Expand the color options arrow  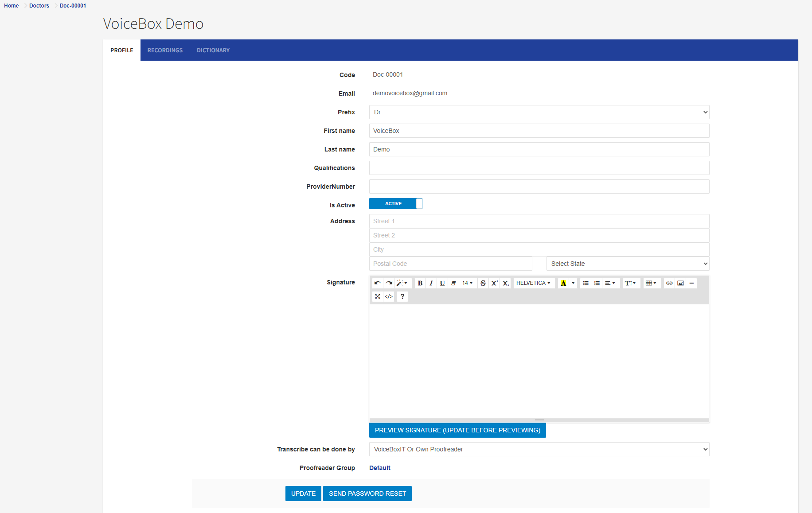point(573,283)
